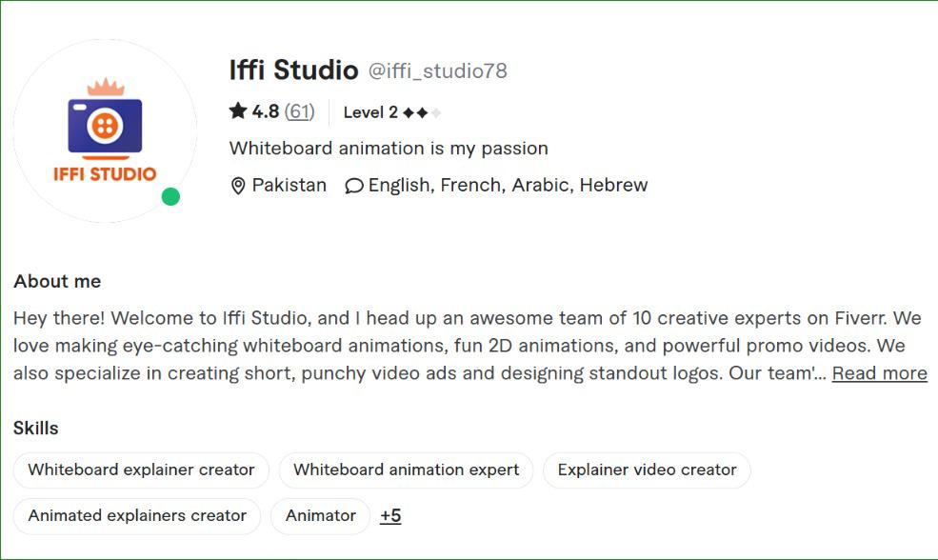The width and height of the screenshot is (938, 560).
Task: Click the languages speech bubble icon
Action: coord(354,186)
